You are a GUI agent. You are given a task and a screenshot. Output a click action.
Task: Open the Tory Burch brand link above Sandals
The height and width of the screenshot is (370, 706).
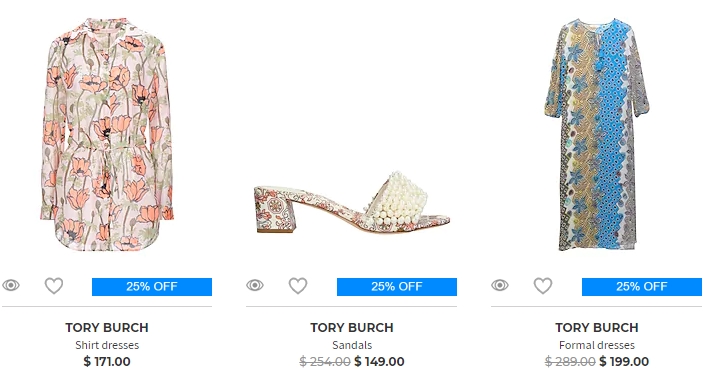[x=352, y=328]
